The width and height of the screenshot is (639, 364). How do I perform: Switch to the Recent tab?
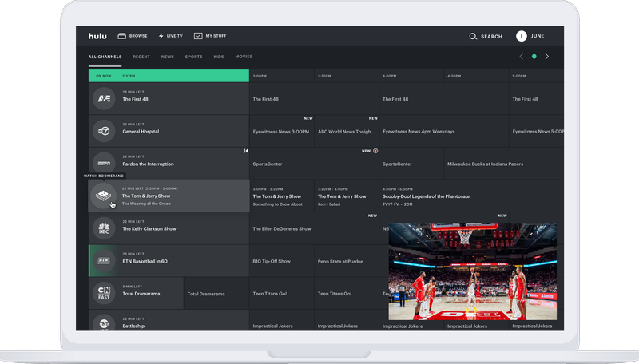(x=141, y=57)
